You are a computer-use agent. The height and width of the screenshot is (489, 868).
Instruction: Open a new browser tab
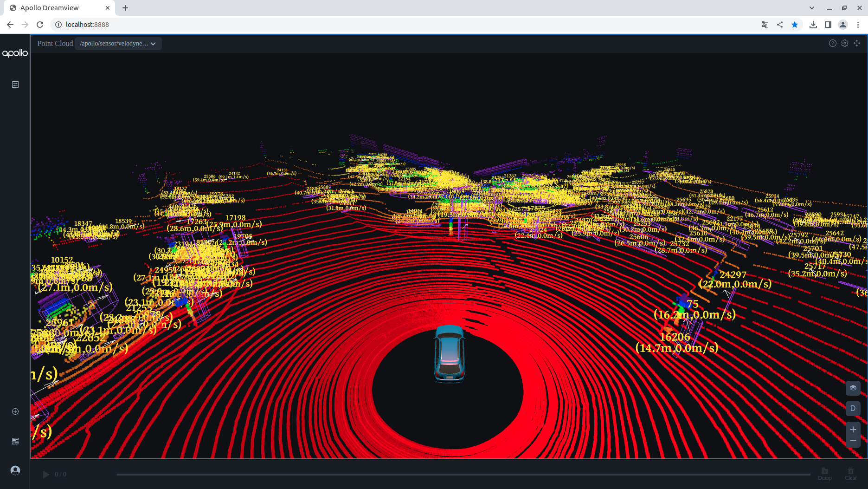point(125,8)
